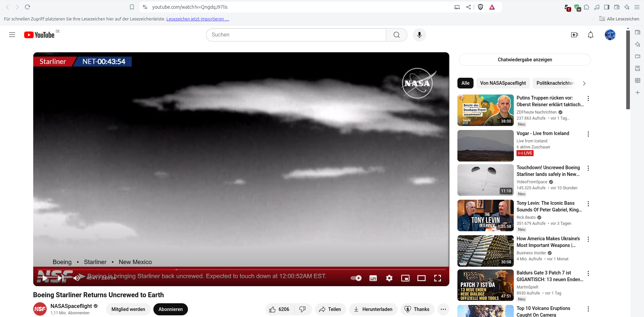
Task: Mute the video volume
Action: pos(77,278)
